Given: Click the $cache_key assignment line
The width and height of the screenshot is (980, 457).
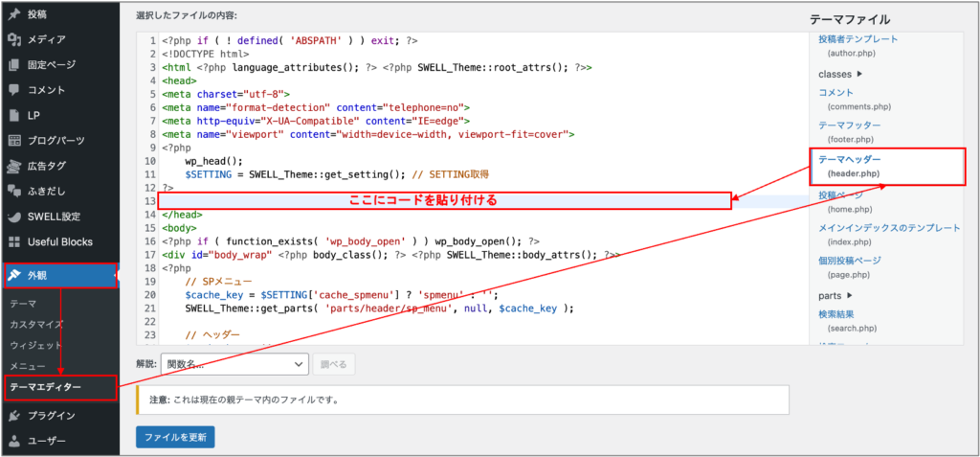Looking at the screenshot, I should pyautogui.click(x=342, y=295).
